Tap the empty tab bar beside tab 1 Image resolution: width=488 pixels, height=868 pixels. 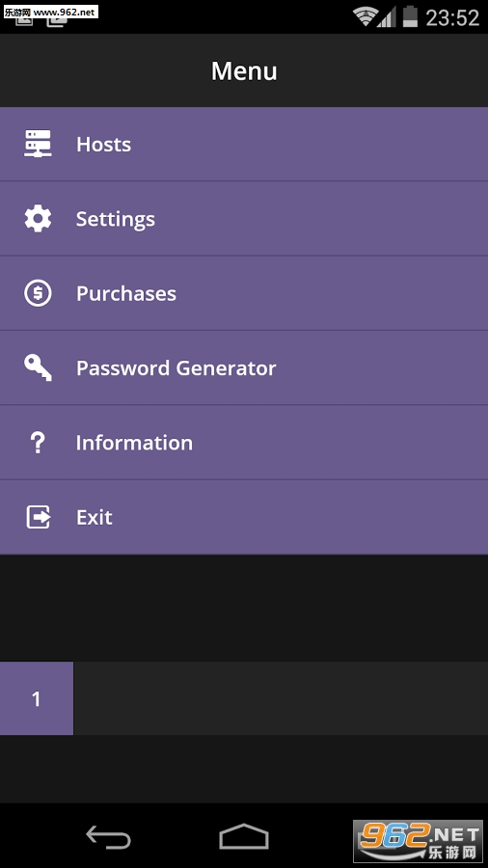(x=281, y=698)
